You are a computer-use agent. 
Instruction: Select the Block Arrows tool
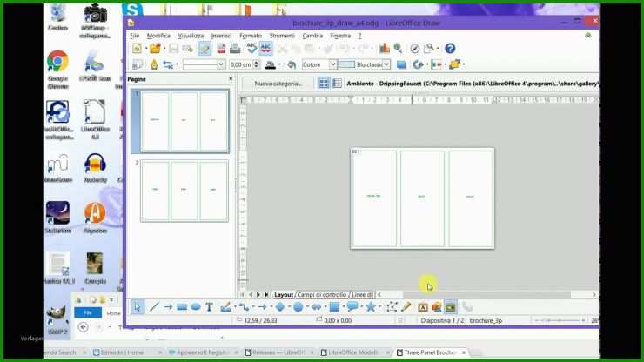pyautogui.click(x=316, y=307)
